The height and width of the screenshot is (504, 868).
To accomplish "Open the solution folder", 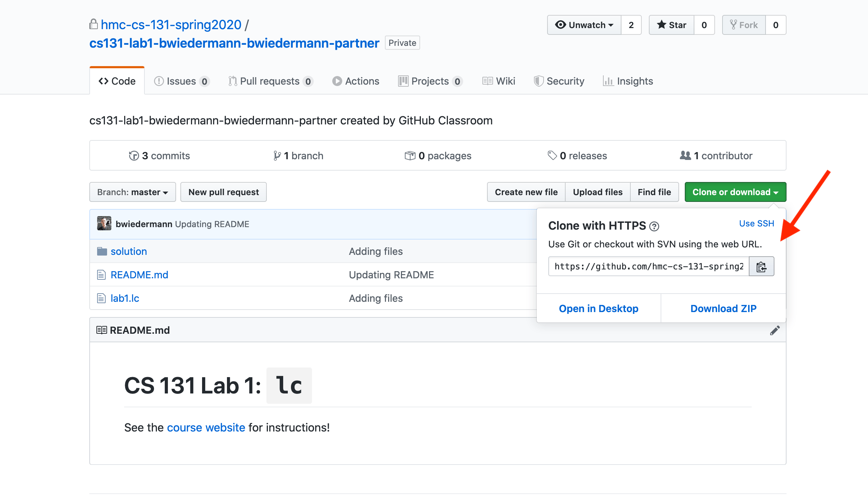I will click(129, 251).
